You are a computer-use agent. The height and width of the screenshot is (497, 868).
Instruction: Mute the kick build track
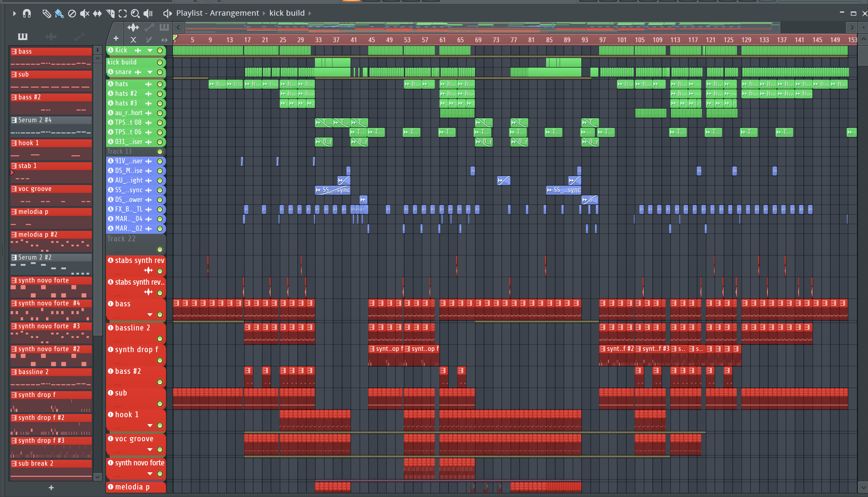point(160,62)
